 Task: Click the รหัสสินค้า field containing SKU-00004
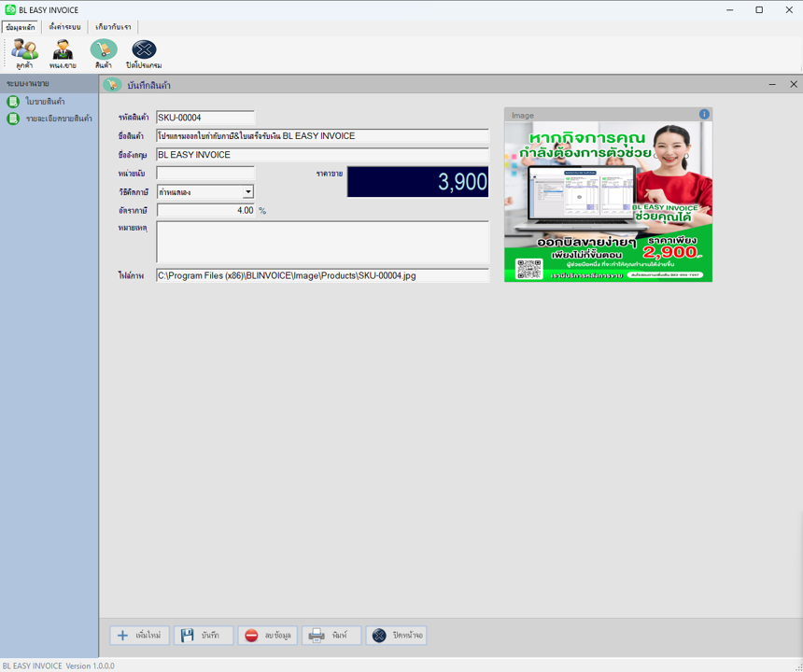(x=204, y=118)
